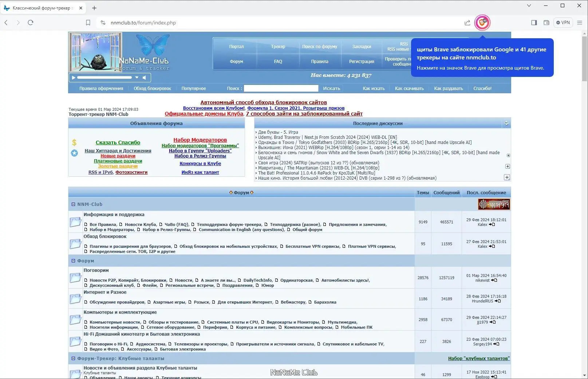
Task: Click the audio player progress bar
Action: point(104,78)
